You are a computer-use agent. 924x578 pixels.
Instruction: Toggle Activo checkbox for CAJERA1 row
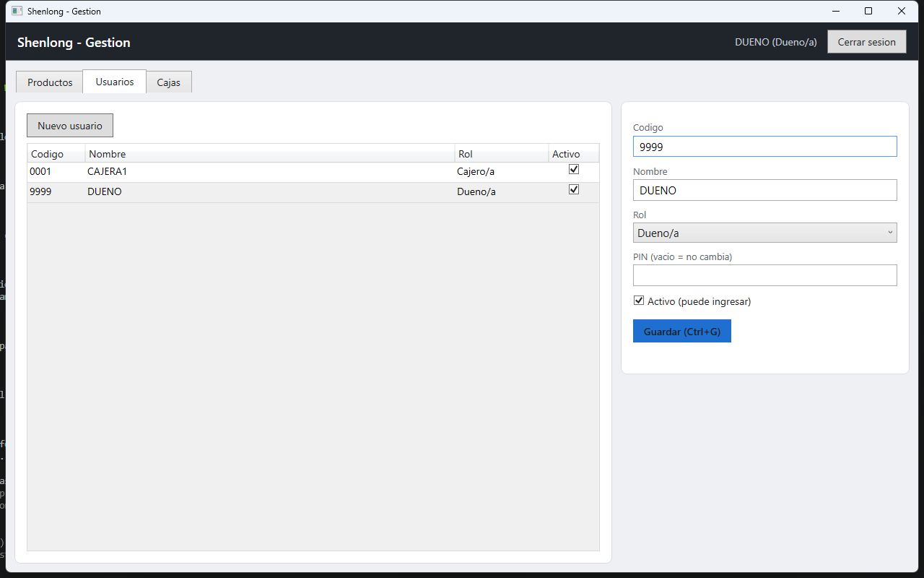574,169
